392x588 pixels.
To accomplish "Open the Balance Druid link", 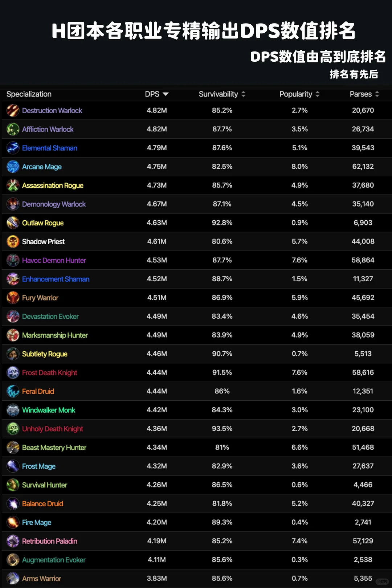I will click(42, 504).
